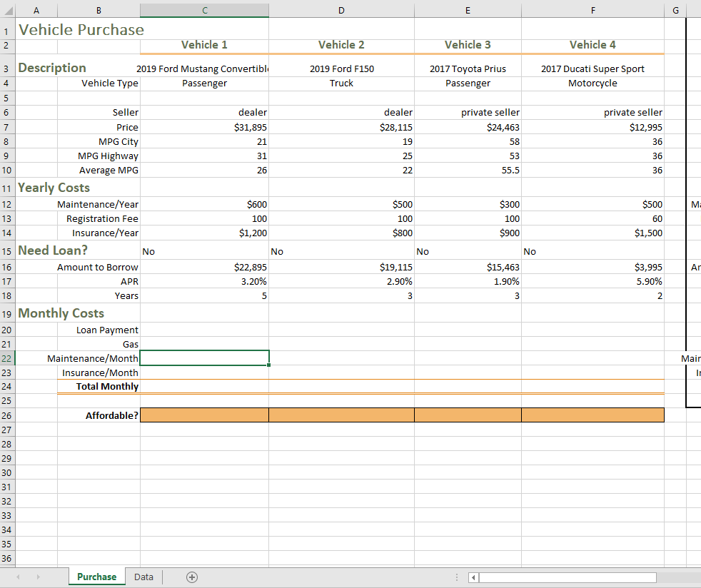
Task: Select the column F header
Action: coord(592,9)
